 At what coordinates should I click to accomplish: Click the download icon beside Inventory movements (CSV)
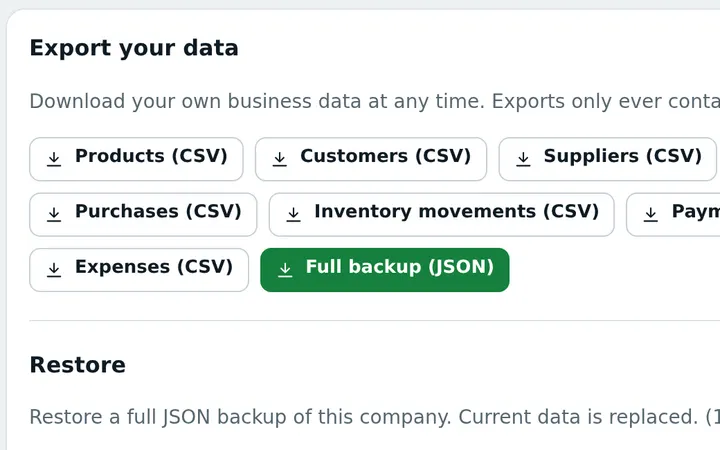(x=293, y=214)
